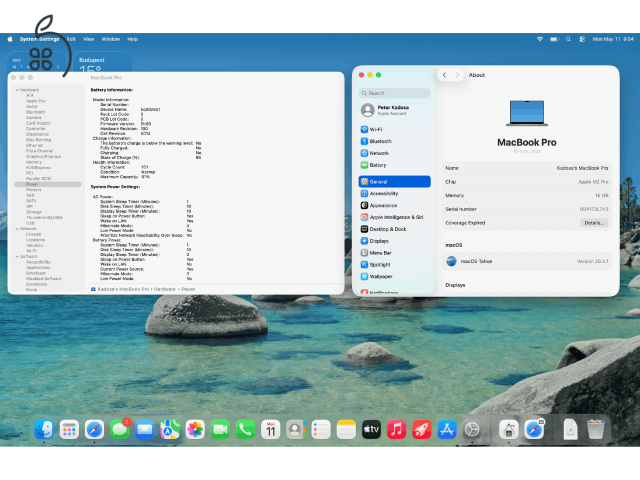Open Notes from the Dock
The image size is (640, 480).
pos(346,429)
